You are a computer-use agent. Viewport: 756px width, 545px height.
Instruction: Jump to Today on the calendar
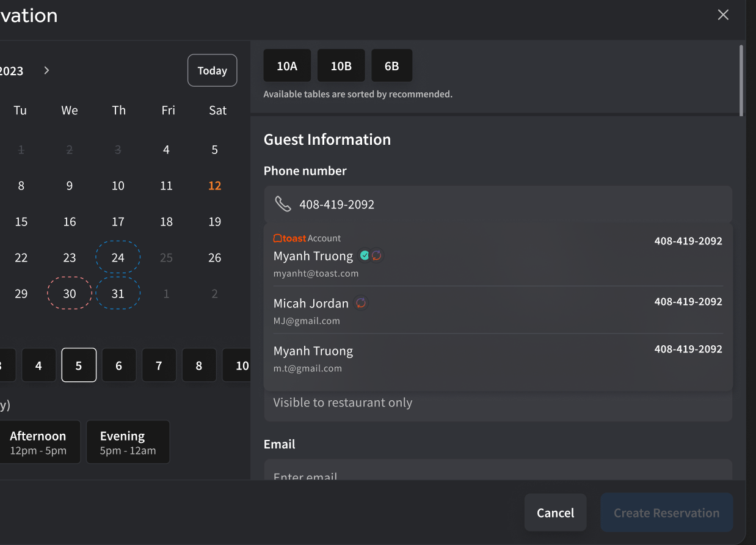(x=212, y=71)
